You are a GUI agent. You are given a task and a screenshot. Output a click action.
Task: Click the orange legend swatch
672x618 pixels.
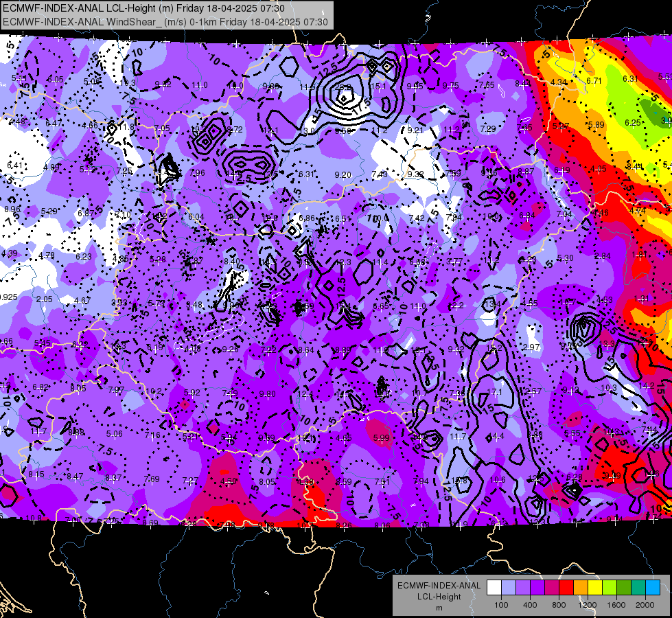coord(581,588)
